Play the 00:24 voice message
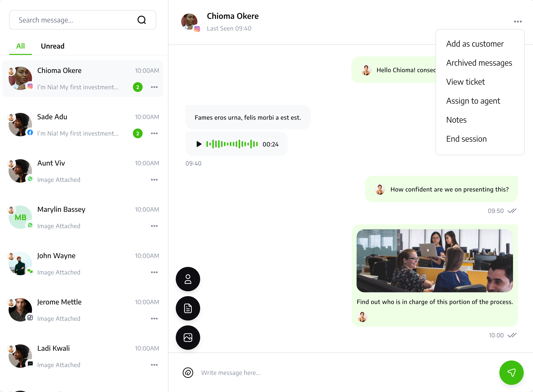 (x=199, y=144)
